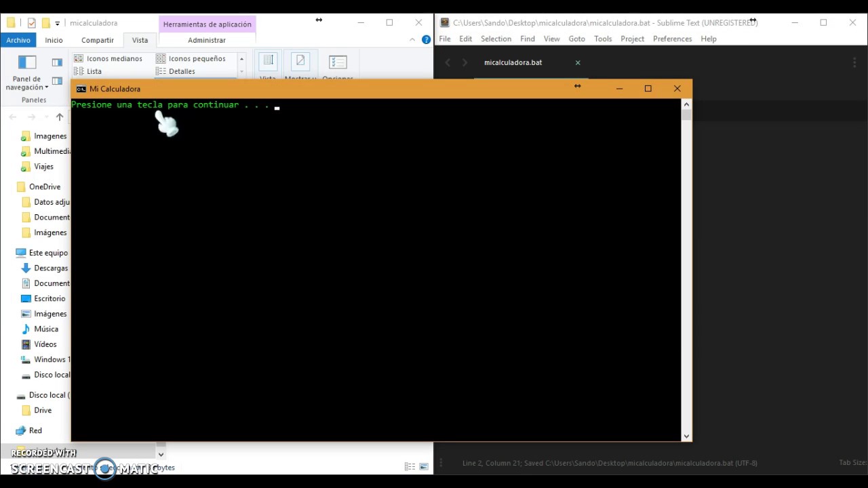Click the console scrollbar's down arrow
The width and height of the screenshot is (868, 488).
pos(687,436)
